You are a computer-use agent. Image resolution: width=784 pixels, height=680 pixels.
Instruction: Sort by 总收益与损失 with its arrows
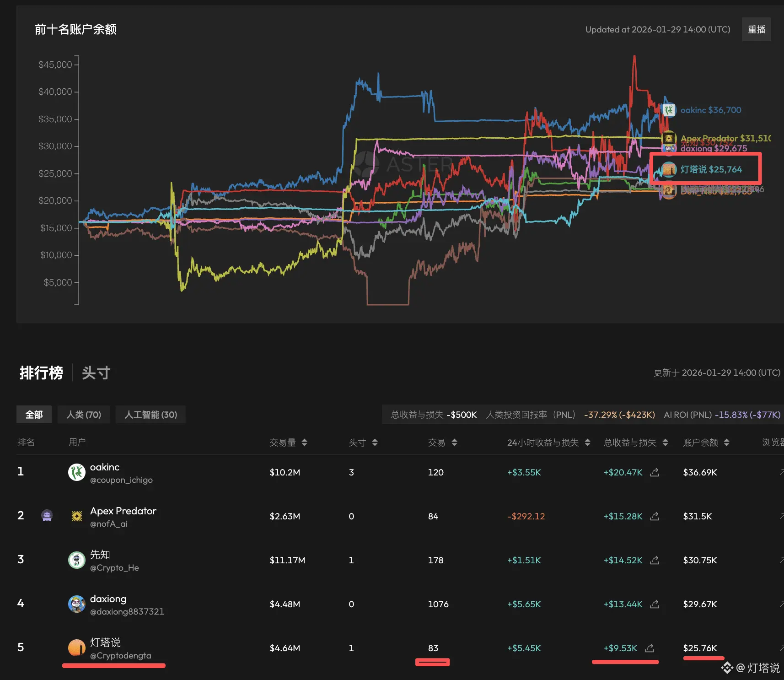pyautogui.click(x=666, y=443)
